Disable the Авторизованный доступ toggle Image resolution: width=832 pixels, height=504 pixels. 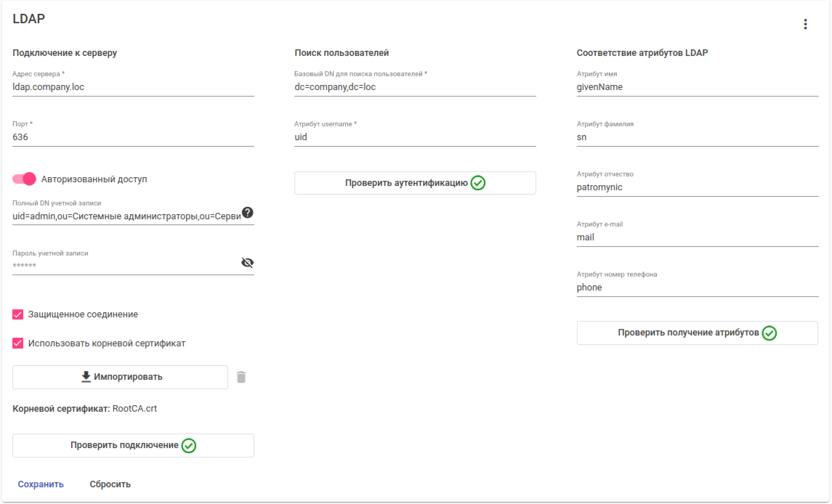pos(24,179)
